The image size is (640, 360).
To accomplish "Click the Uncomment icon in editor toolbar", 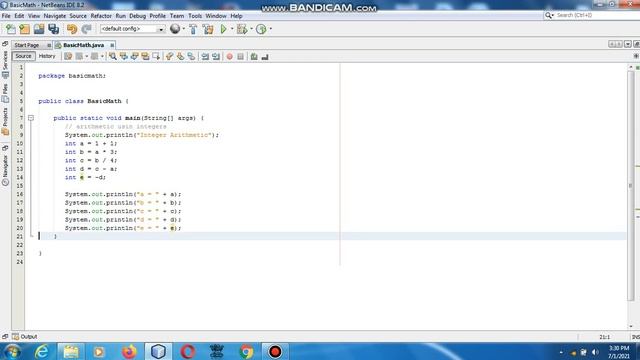I will click(x=254, y=56).
